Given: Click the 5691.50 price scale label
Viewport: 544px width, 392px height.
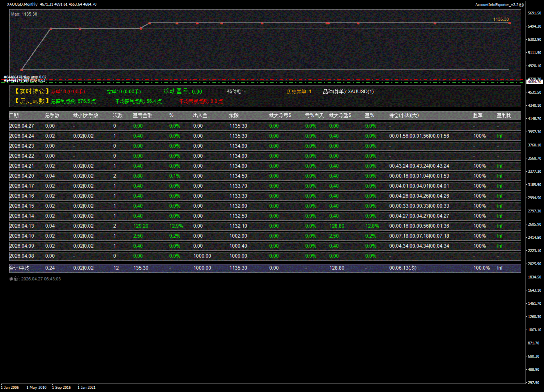Looking at the screenshot, I should [x=534, y=13].
